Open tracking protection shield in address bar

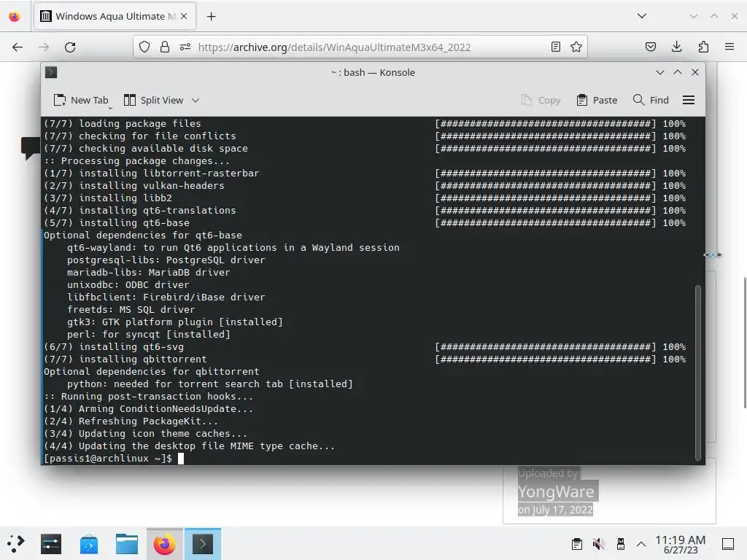click(x=144, y=47)
